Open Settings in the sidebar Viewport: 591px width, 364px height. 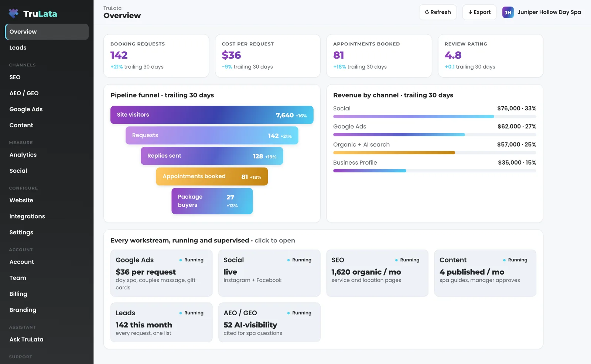point(47,232)
